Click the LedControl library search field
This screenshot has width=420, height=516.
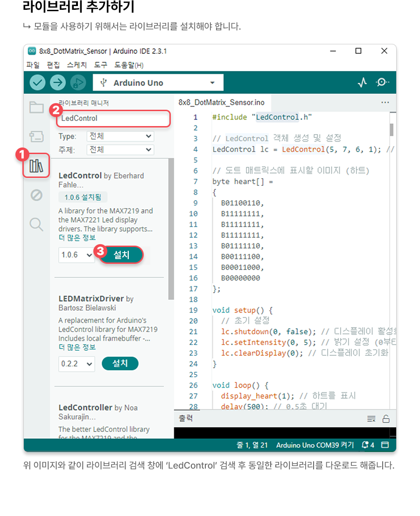(113, 119)
